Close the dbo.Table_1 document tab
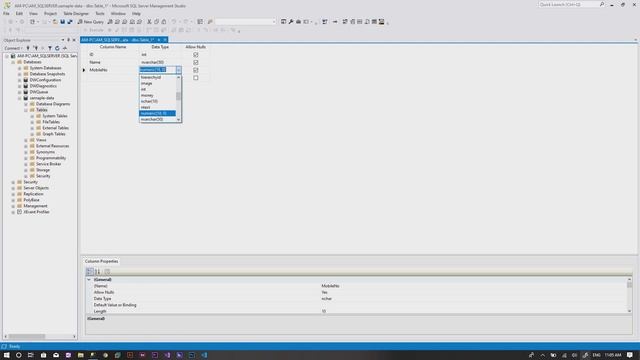The height and width of the screenshot is (360, 640). click(165, 40)
